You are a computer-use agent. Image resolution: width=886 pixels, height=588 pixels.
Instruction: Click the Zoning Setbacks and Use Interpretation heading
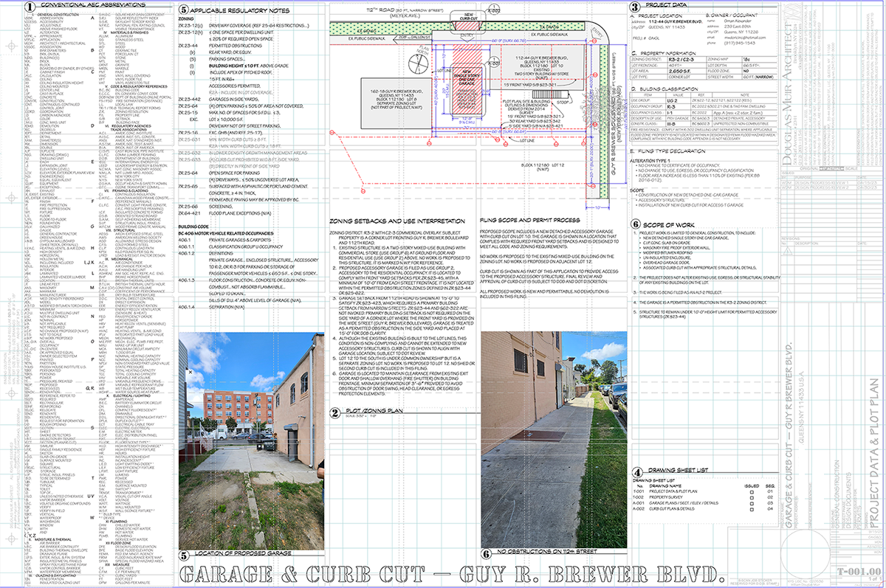396,220
